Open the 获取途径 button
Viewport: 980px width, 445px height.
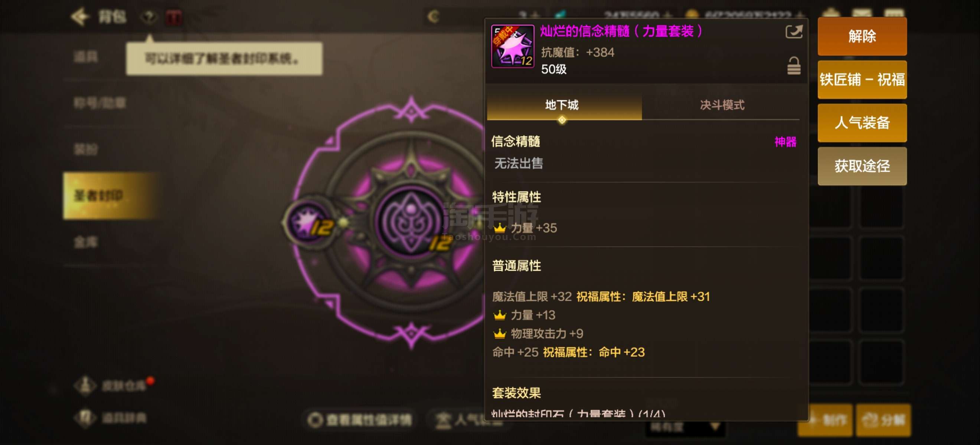pos(862,166)
